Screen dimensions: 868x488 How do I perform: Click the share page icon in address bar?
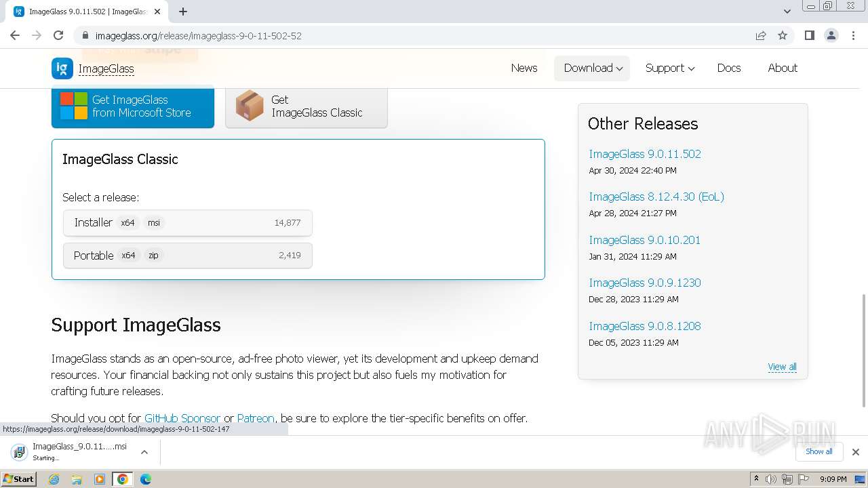pyautogui.click(x=761, y=35)
